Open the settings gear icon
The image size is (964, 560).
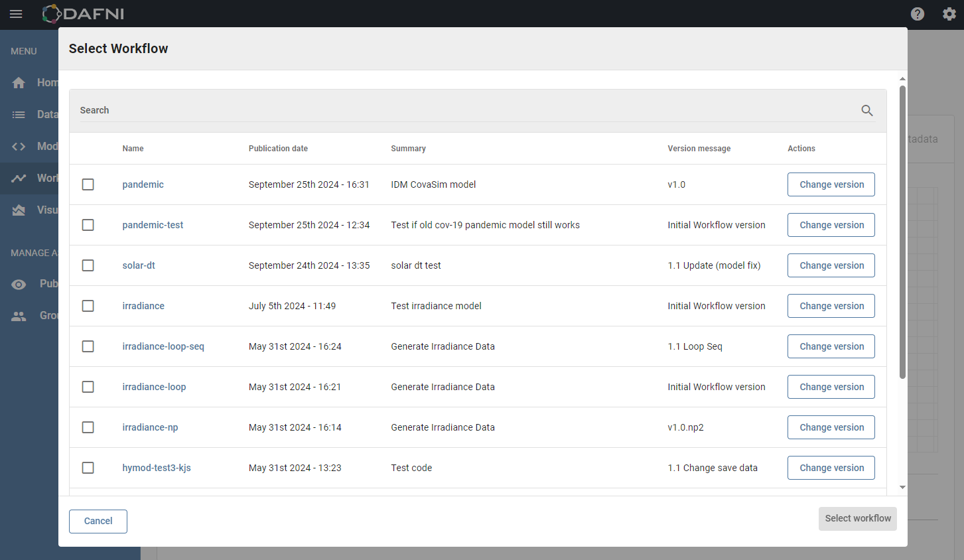949,13
